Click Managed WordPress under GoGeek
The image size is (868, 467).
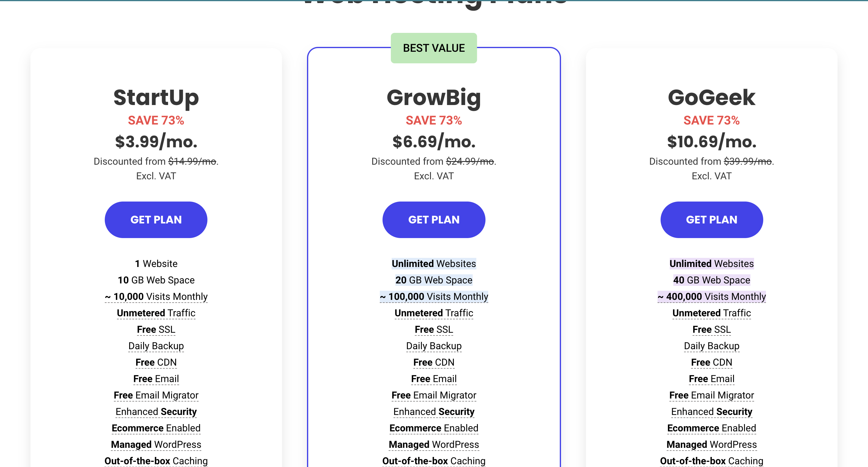(x=712, y=444)
